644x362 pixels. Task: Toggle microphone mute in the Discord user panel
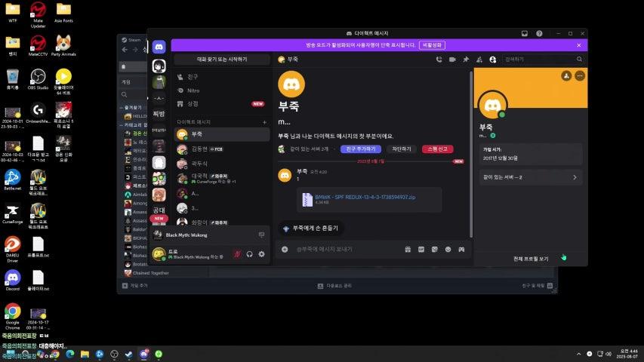click(x=237, y=254)
